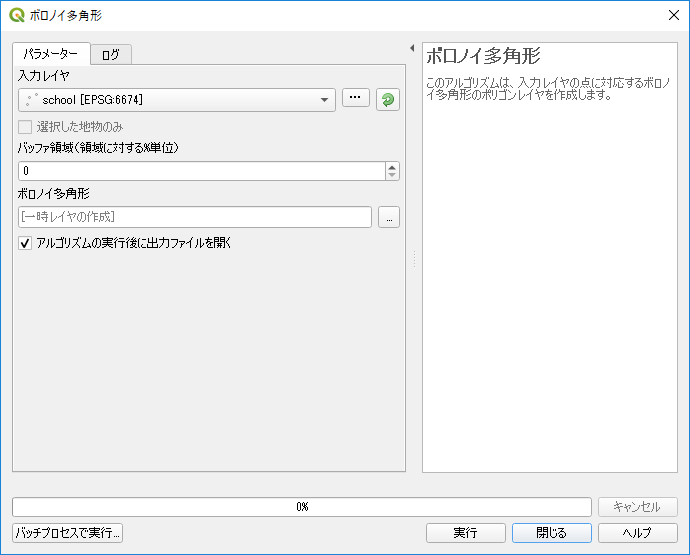Image resolution: width=690 pixels, height=555 pixels.
Task: Click the キャンセル button
Action: coord(638,507)
